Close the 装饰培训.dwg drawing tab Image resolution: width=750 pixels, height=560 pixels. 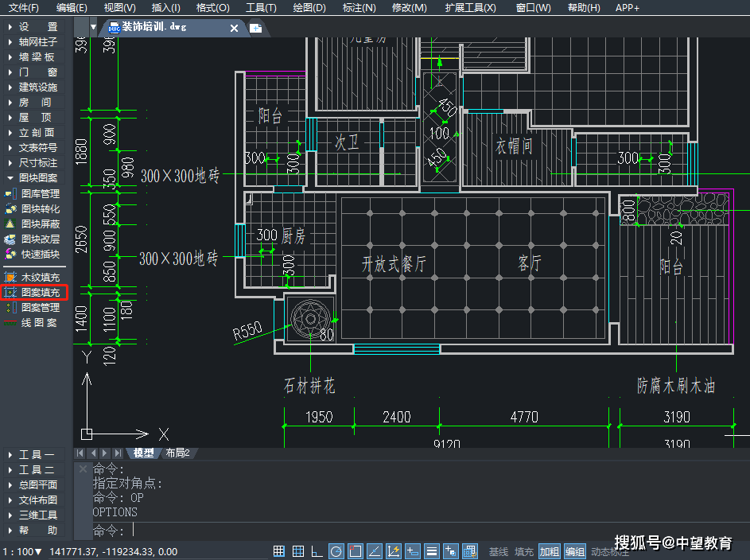[234, 28]
